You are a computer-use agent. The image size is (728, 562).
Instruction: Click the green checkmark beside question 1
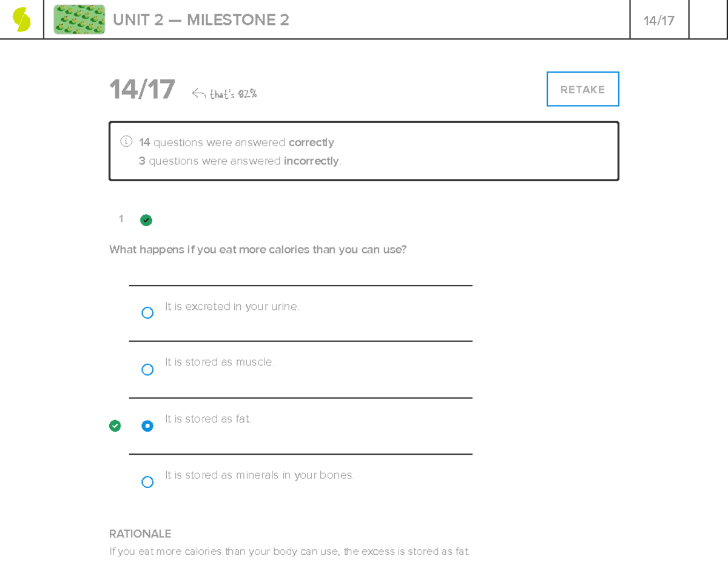click(146, 220)
